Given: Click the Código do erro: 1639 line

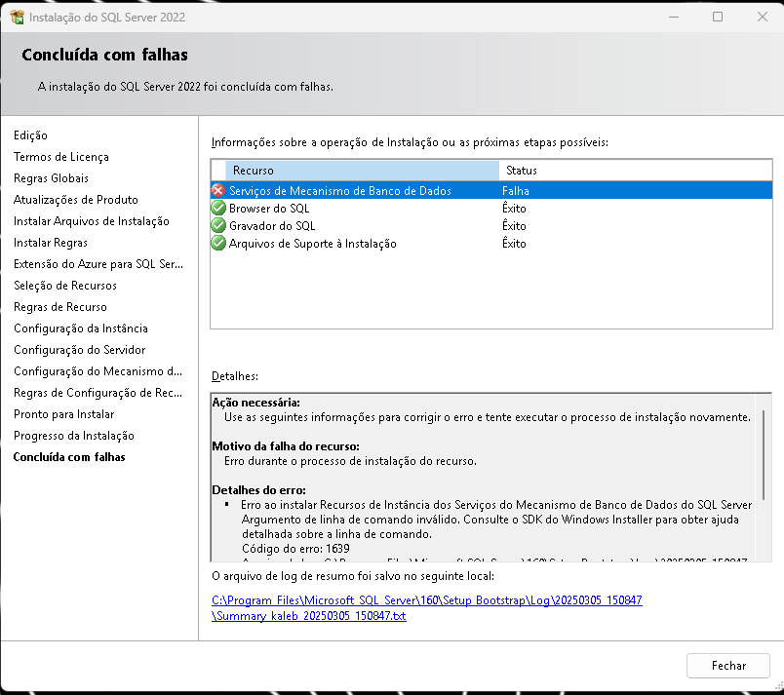Looking at the screenshot, I should (x=295, y=549).
